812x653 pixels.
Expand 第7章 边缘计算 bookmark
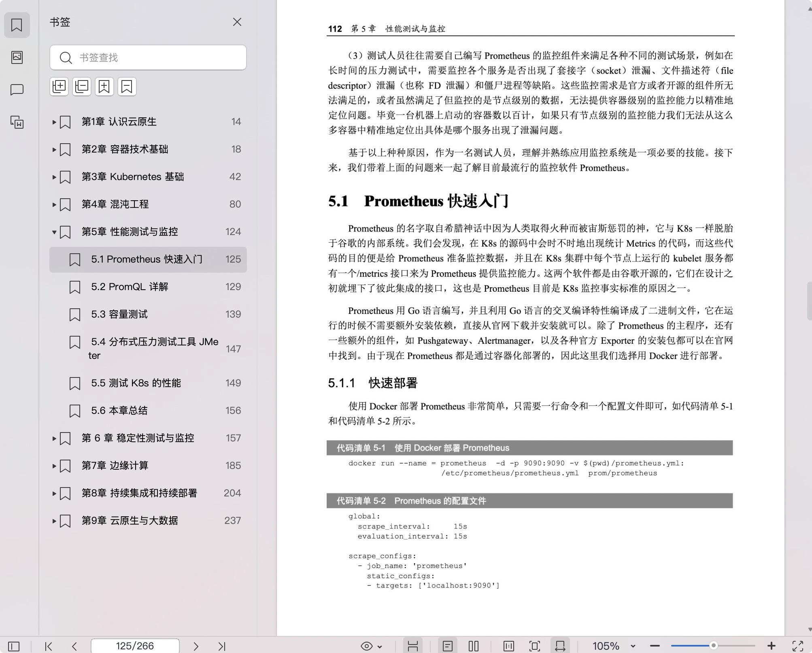[x=54, y=466]
